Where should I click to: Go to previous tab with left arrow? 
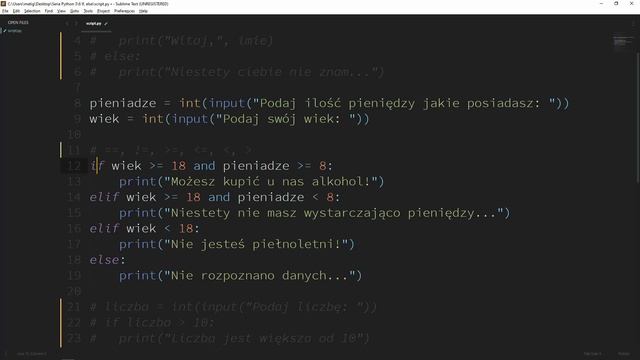pyautogui.click(x=67, y=24)
